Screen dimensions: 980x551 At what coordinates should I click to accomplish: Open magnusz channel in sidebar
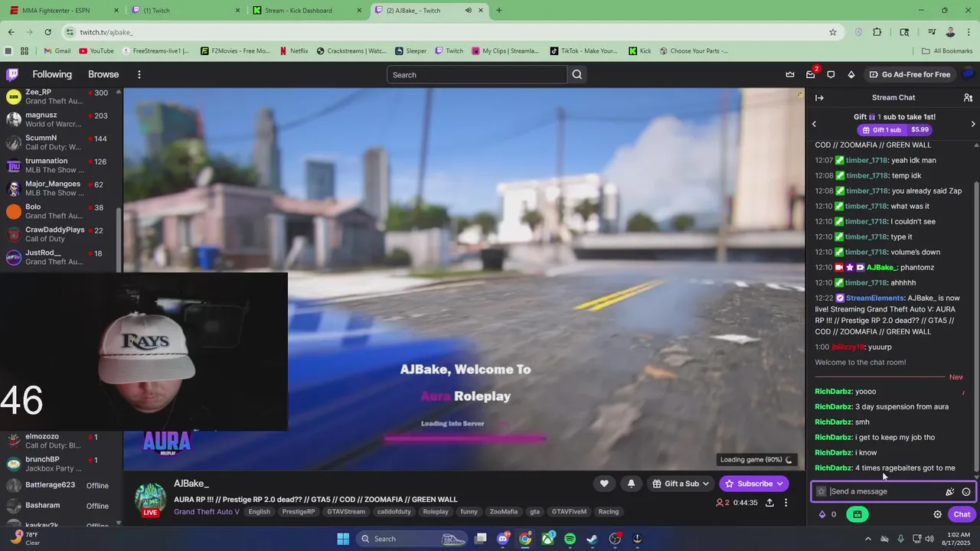coord(60,119)
